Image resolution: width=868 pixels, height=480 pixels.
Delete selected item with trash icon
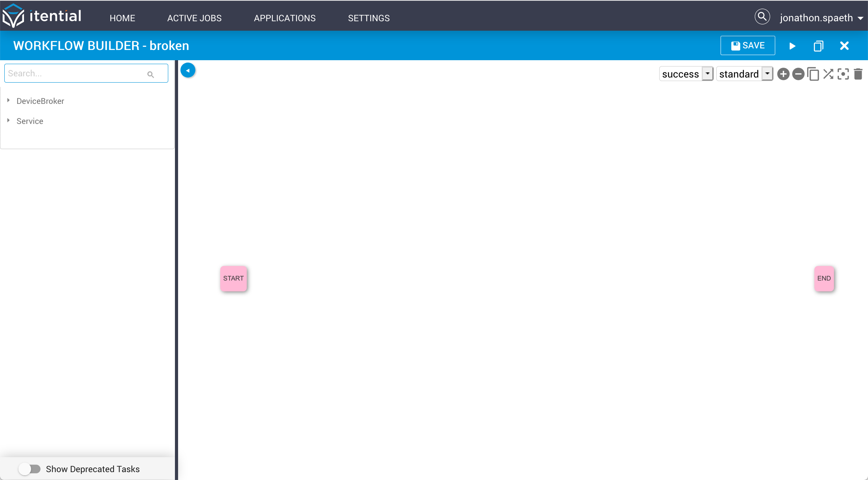tap(858, 74)
